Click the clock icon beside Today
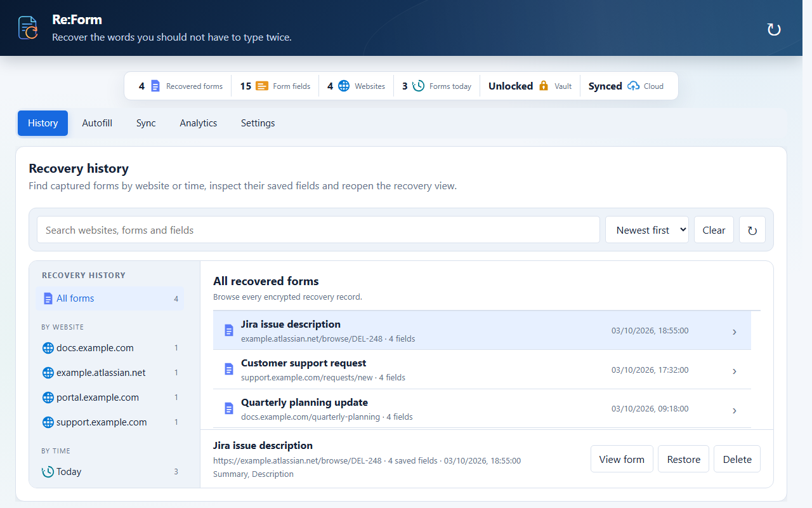The image size is (812, 508). click(48, 472)
